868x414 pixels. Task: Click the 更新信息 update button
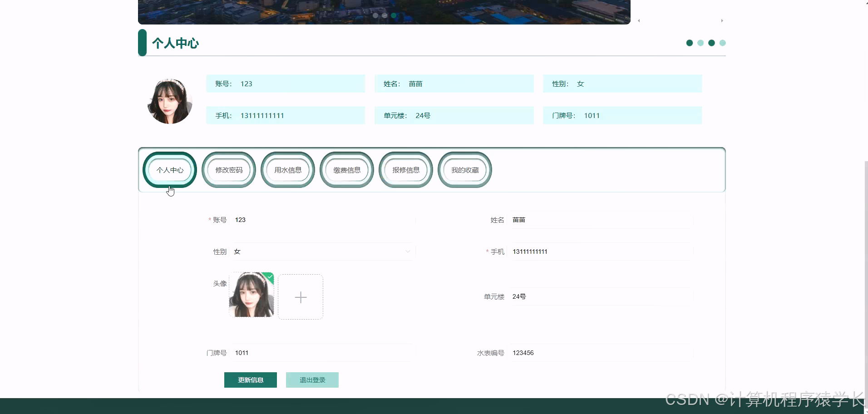pos(250,379)
